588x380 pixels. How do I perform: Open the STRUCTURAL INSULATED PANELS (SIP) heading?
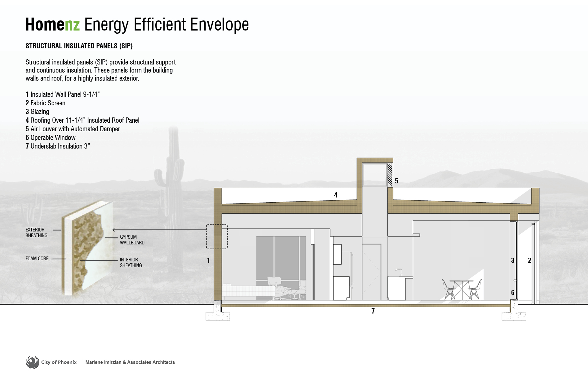tap(79, 45)
